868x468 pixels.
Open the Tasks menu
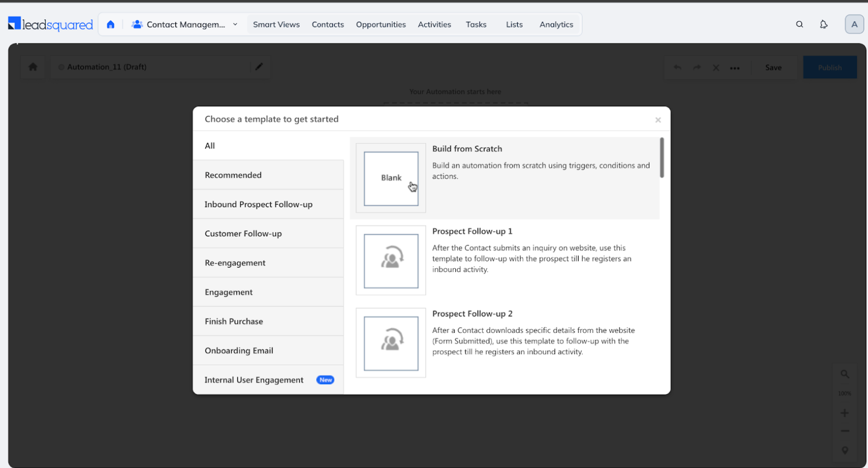pos(476,25)
